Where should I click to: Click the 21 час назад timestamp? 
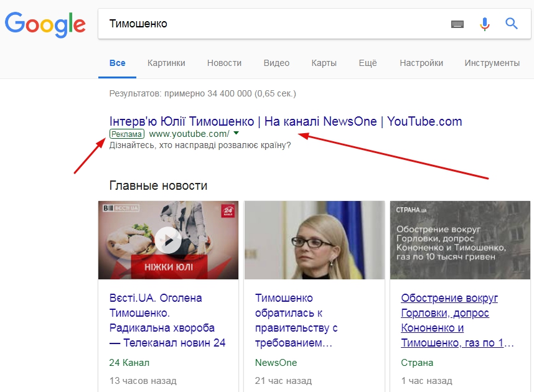pos(283,381)
